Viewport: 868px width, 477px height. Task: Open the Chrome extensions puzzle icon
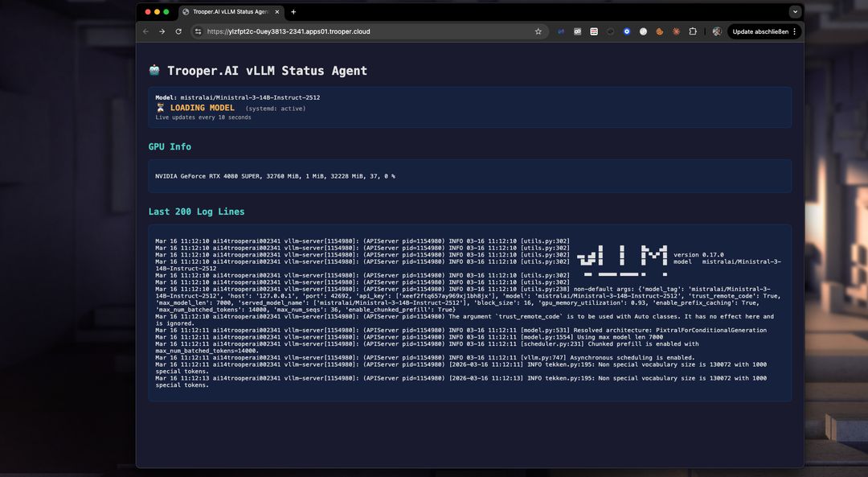(693, 31)
